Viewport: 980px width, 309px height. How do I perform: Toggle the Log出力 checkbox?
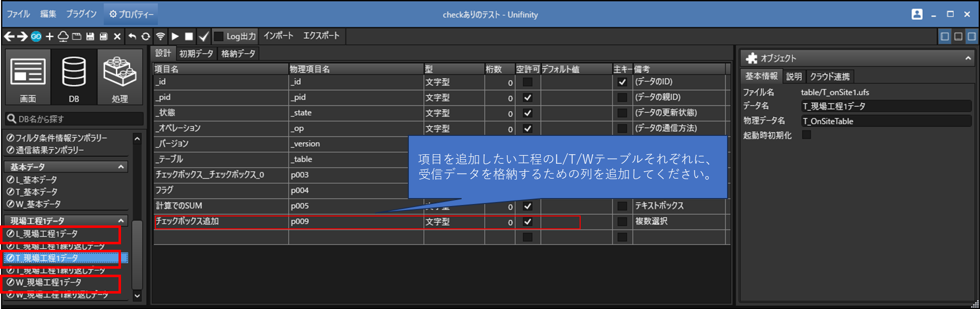click(219, 36)
